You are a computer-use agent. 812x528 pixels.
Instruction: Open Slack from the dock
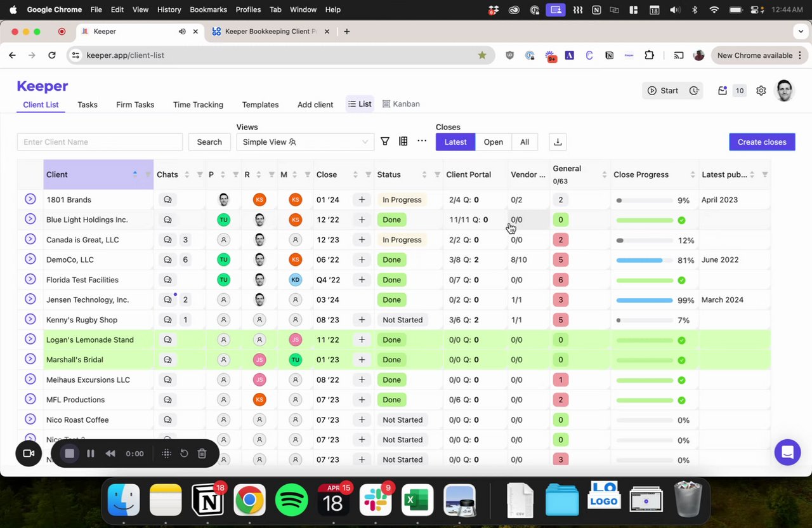[x=375, y=501]
